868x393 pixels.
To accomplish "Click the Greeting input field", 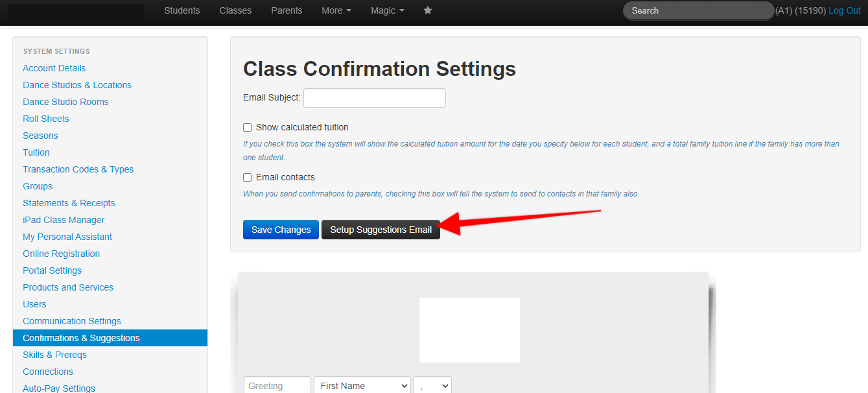I will pyautogui.click(x=277, y=385).
